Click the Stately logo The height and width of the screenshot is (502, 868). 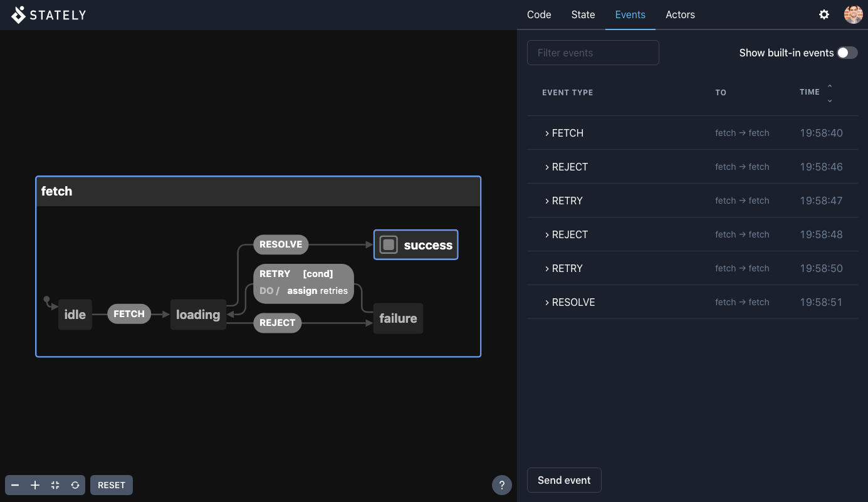coord(49,14)
